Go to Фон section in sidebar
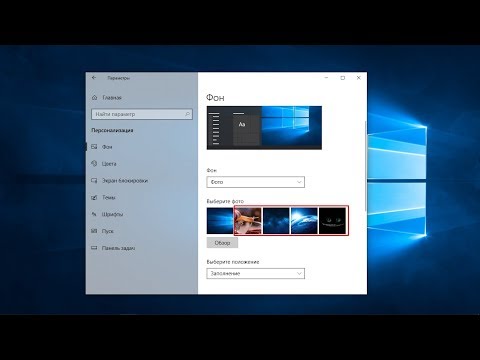This screenshot has width=480, height=360. 107,147
